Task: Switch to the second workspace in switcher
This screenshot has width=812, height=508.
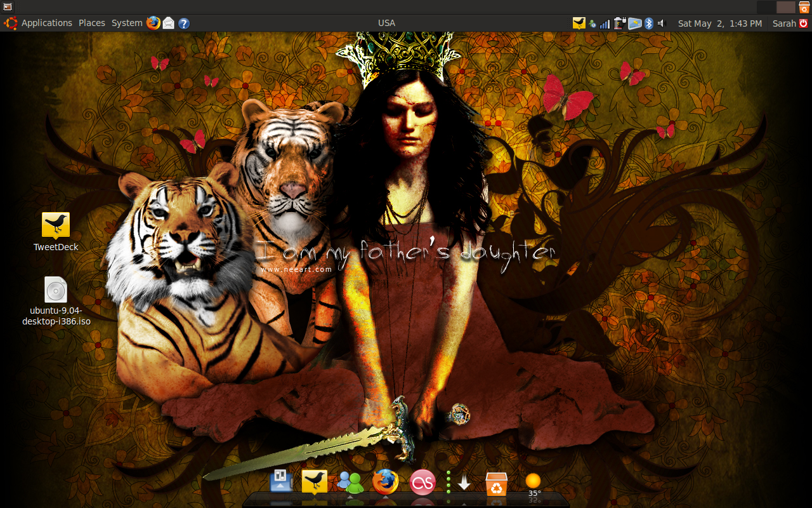Action: click(x=786, y=7)
